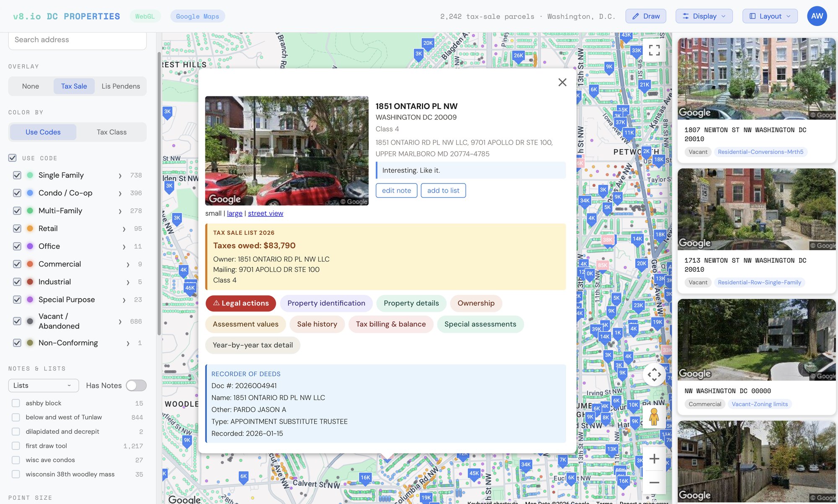
Task: Open the street view link
Action: (266, 213)
